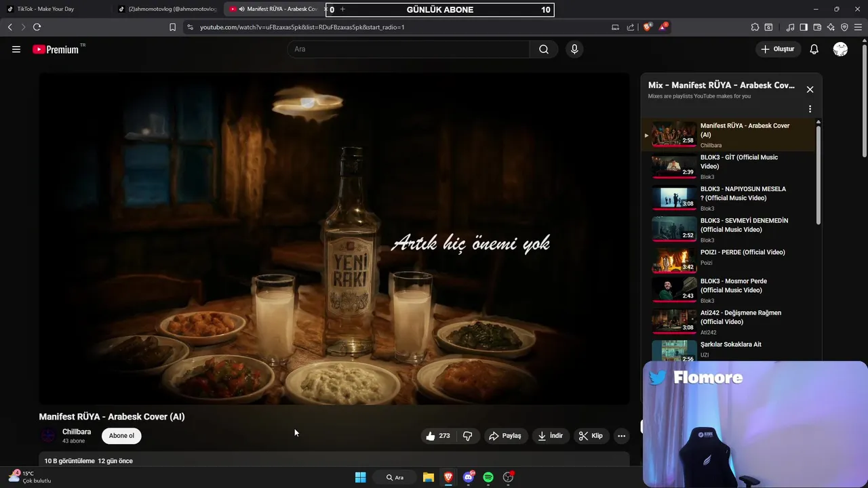
Task: Open the tab search toolbar icon
Action: click(x=768, y=27)
